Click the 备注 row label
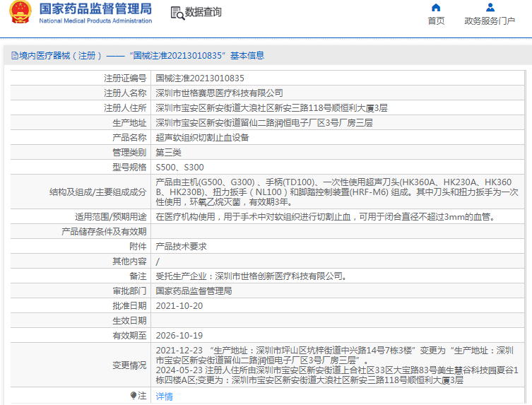This screenshot has width=532, height=405. tap(138, 276)
